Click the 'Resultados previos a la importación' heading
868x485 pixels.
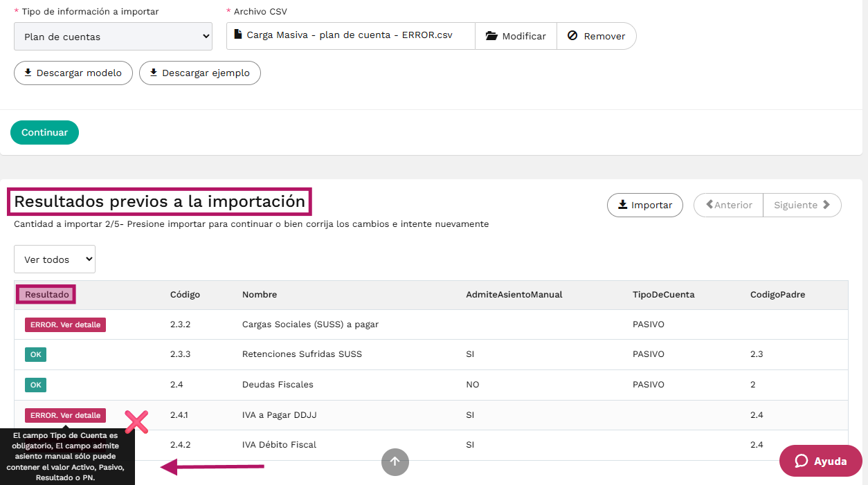click(x=159, y=201)
